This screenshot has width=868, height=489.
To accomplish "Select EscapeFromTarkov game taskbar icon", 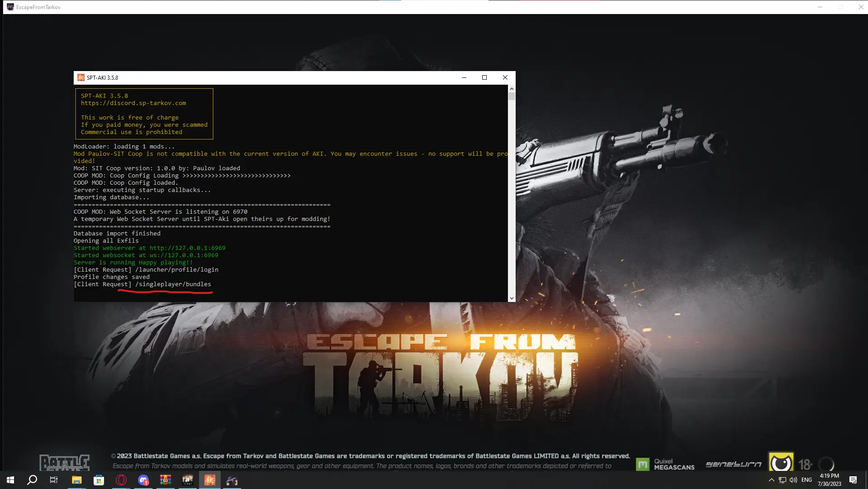I will point(232,480).
